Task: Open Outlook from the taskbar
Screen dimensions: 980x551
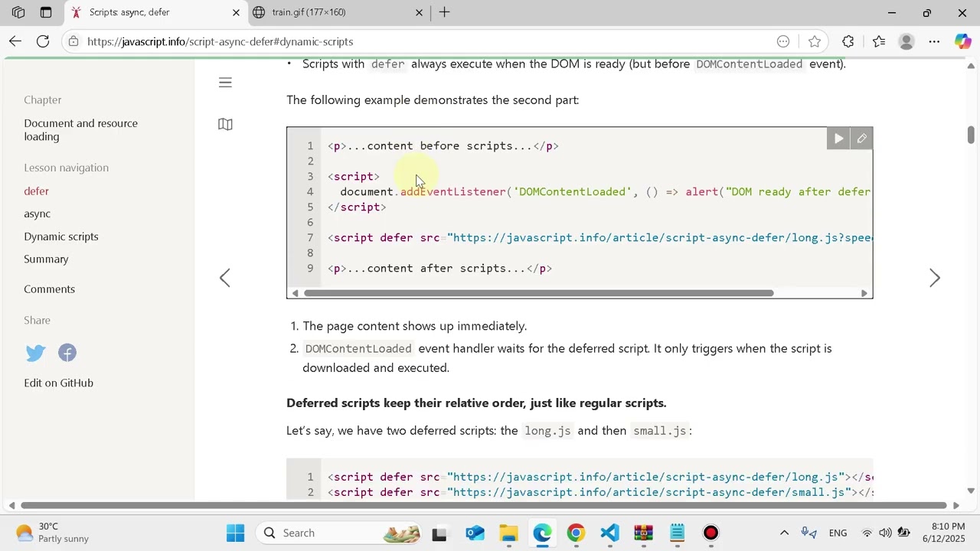Action: 475,533
